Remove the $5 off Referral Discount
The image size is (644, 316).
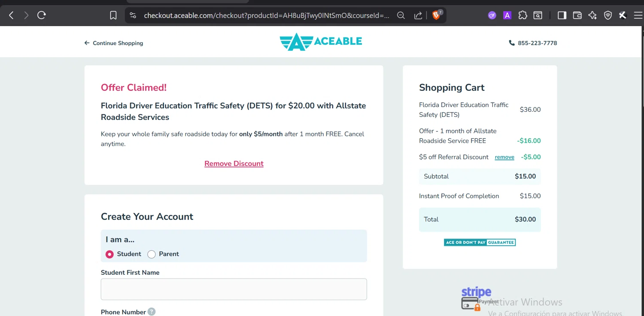coord(504,157)
